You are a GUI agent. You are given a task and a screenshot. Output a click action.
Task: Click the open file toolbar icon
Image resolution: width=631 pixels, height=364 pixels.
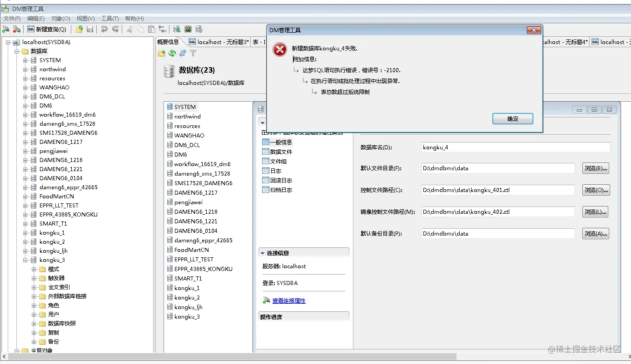(x=79, y=30)
